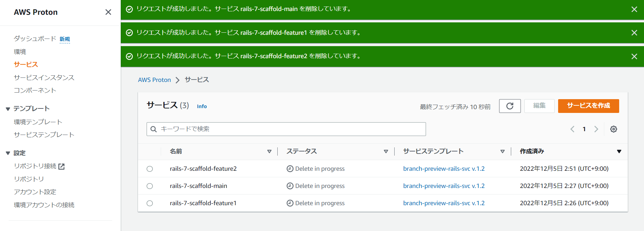Click the 2022年12月5日 2:27 creation date
This screenshot has height=231, width=644.
[564, 186]
